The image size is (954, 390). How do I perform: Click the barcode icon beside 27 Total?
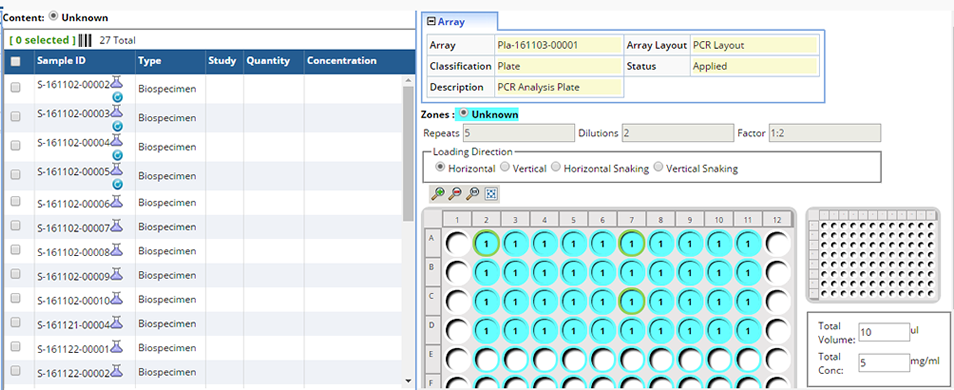(x=86, y=41)
